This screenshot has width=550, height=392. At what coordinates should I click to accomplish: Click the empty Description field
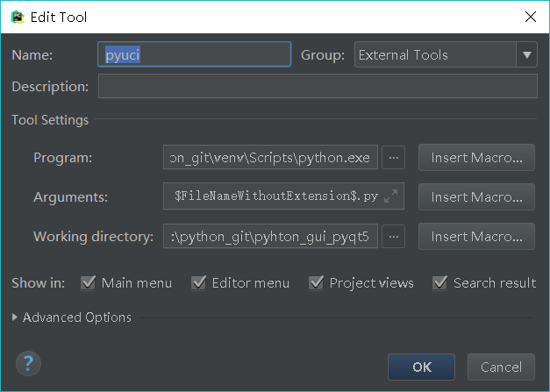pyautogui.click(x=318, y=87)
